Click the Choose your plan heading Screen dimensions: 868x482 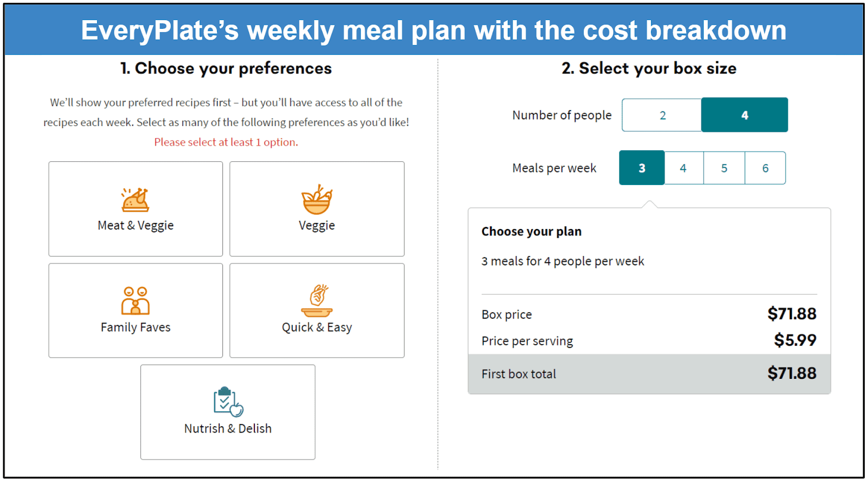click(531, 232)
